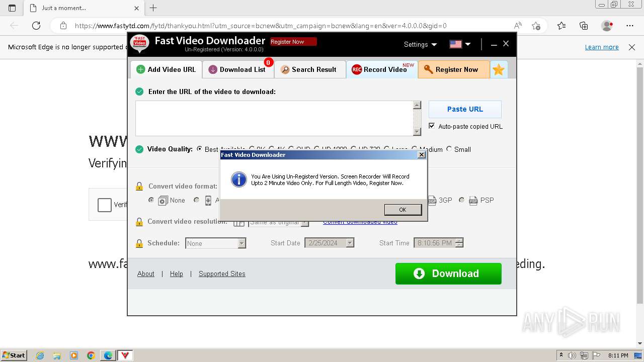The width and height of the screenshot is (644, 362).
Task: Select Small video quality
Action: click(449, 149)
